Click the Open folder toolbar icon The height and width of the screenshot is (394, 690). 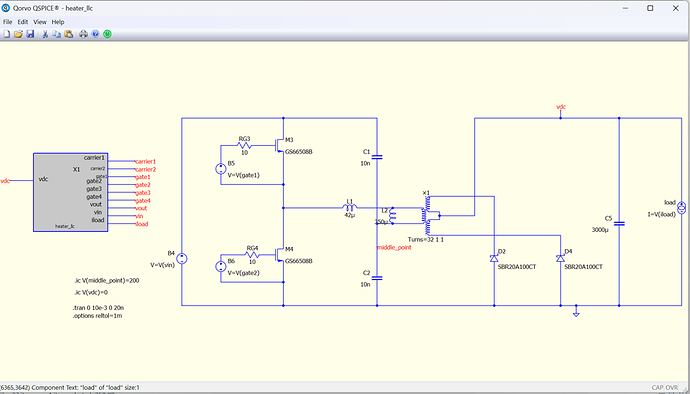[x=18, y=34]
